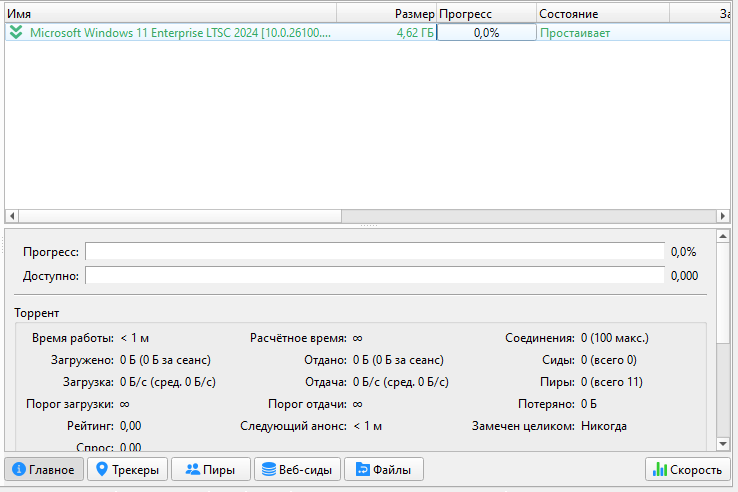The width and height of the screenshot is (738, 492).
Task: Click the Отдано value 0 Б (0 Б за сеанс)
Action: point(398,360)
